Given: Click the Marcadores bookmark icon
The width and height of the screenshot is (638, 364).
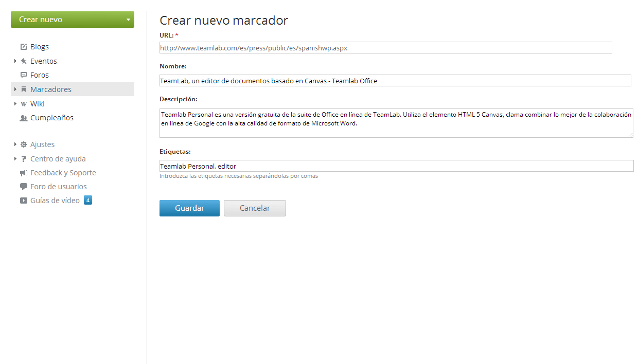Looking at the screenshot, I should (24, 89).
